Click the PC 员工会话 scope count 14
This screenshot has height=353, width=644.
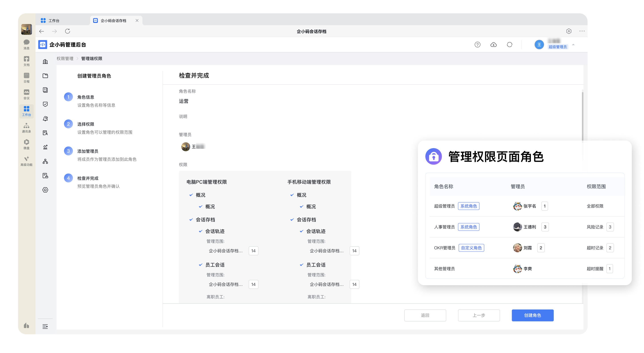pos(253,284)
